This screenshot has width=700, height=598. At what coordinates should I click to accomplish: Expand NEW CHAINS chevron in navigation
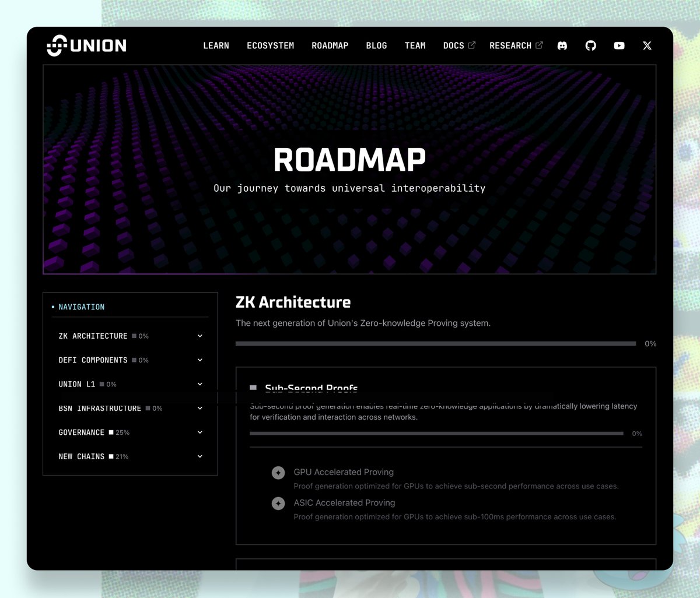pyautogui.click(x=200, y=456)
